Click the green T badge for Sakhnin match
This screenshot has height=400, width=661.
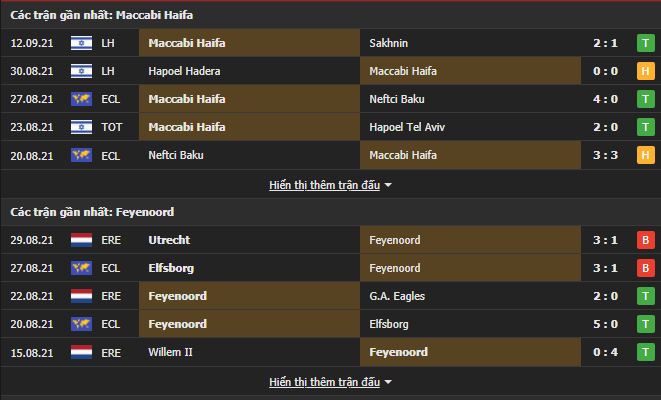tap(646, 44)
